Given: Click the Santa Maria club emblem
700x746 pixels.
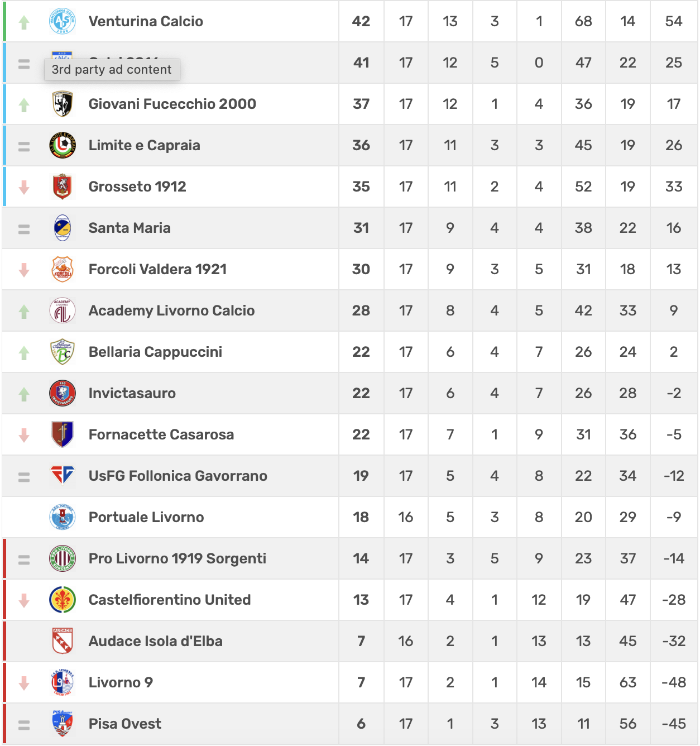Looking at the screenshot, I should pos(63,228).
